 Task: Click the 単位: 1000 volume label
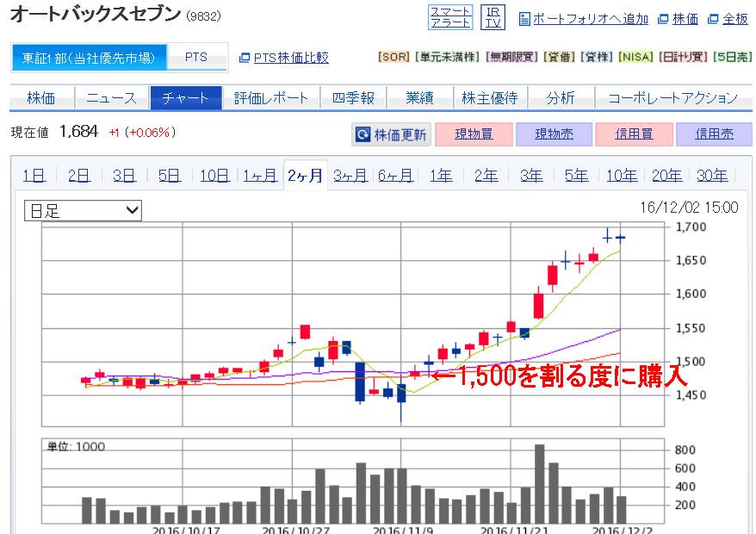76,446
